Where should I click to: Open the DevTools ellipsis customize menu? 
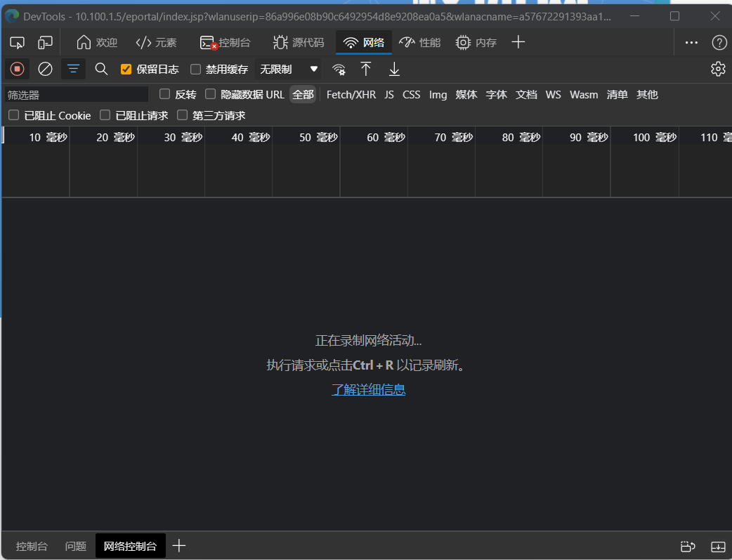tap(691, 43)
